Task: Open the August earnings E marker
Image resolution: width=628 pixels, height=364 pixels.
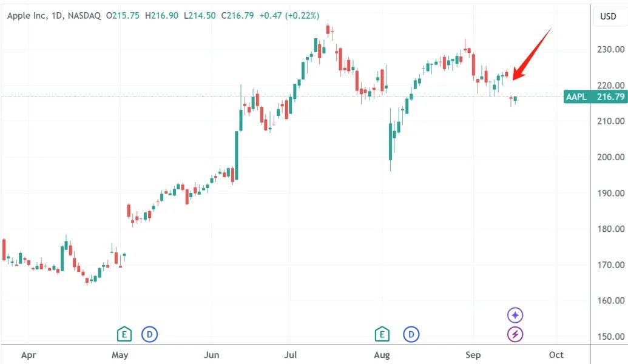Action: tap(382, 334)
